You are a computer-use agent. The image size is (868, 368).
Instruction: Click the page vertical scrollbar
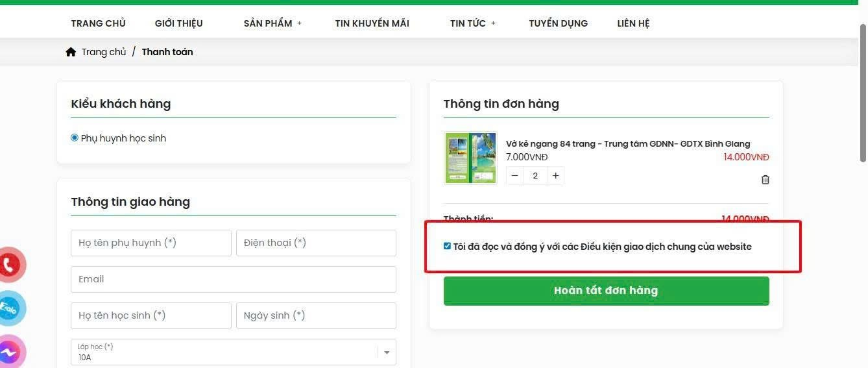point(863,93)
